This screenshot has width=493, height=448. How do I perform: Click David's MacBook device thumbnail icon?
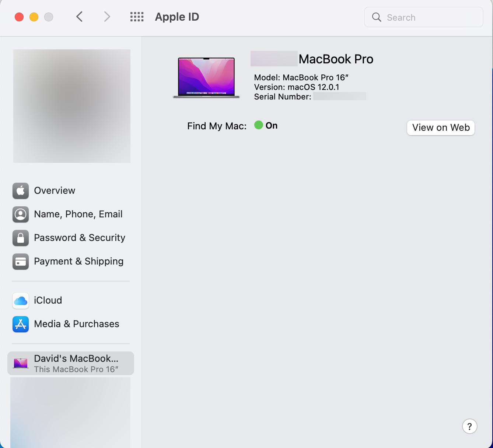click(21, 363)
